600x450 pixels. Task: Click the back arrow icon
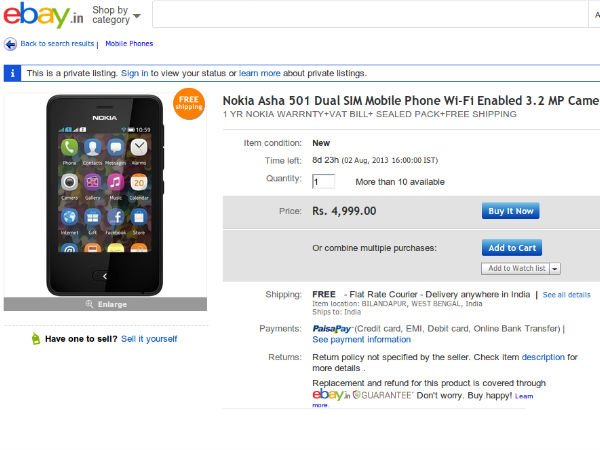(x=10, y=44)
